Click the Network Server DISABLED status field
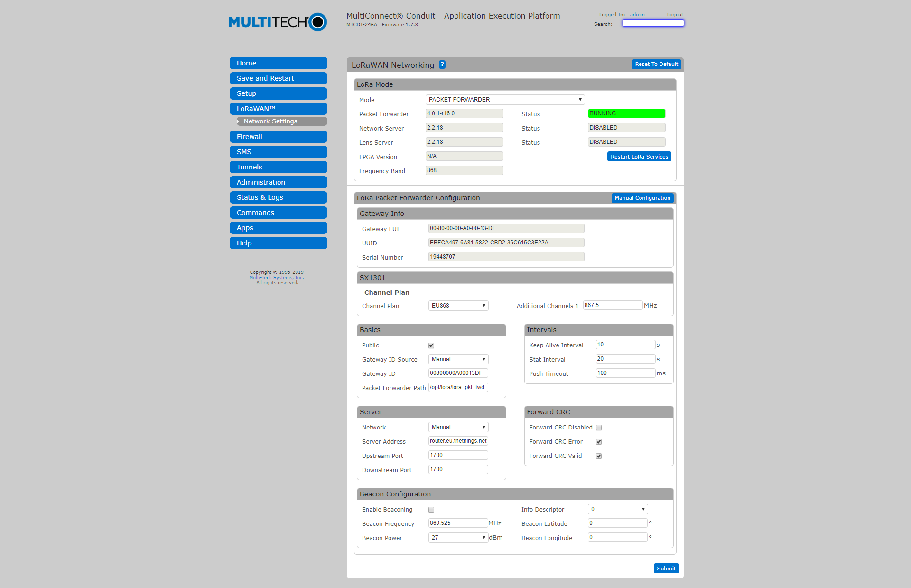This screenshot has width=911, height=588. (x=627, y=128)
